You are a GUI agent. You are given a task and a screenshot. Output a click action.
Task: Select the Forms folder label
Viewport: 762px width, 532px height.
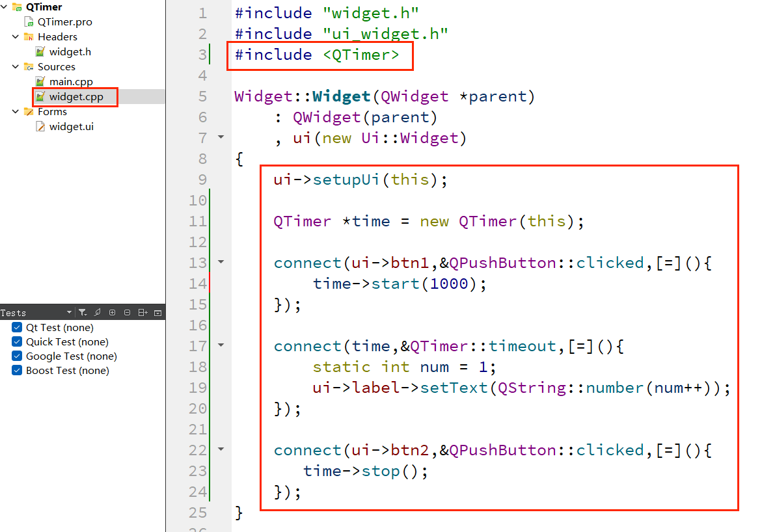point(53,112)
